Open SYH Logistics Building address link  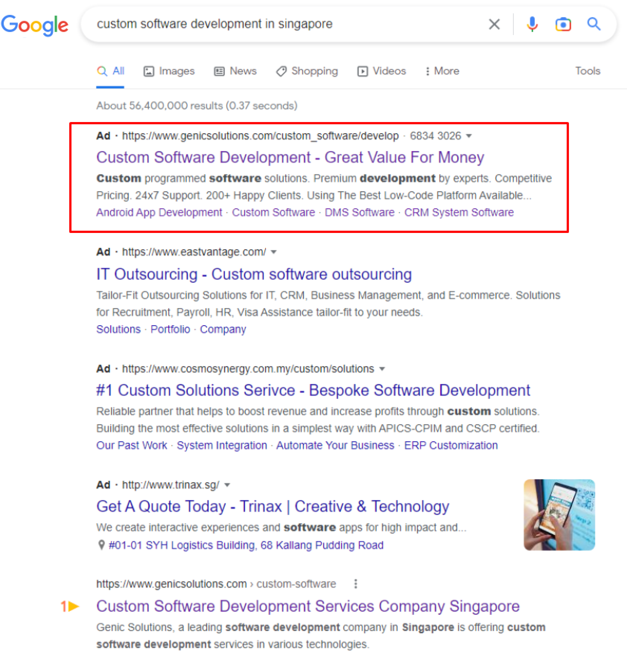[x=246, y=545]
